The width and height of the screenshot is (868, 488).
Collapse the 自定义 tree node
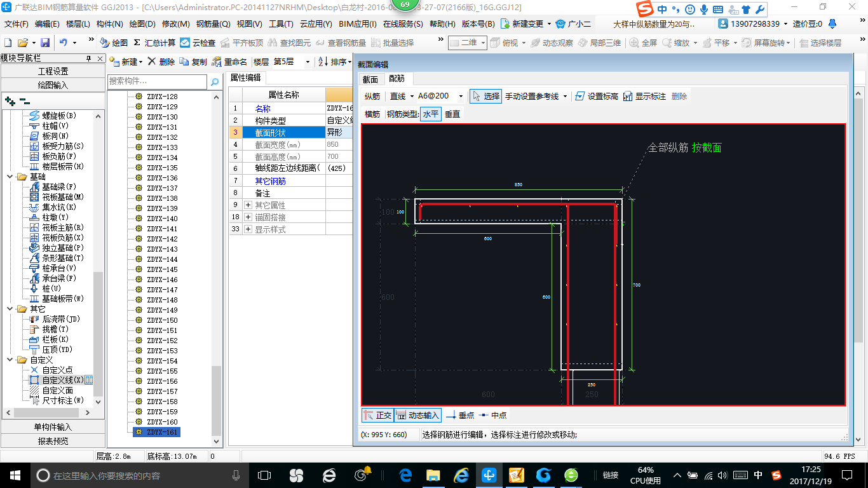pyautogui.click(x=11, y=360)
